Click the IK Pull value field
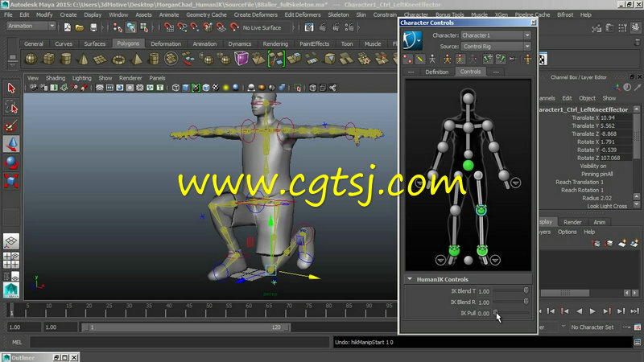Screen dimensions: 644x362 point(484,313)
